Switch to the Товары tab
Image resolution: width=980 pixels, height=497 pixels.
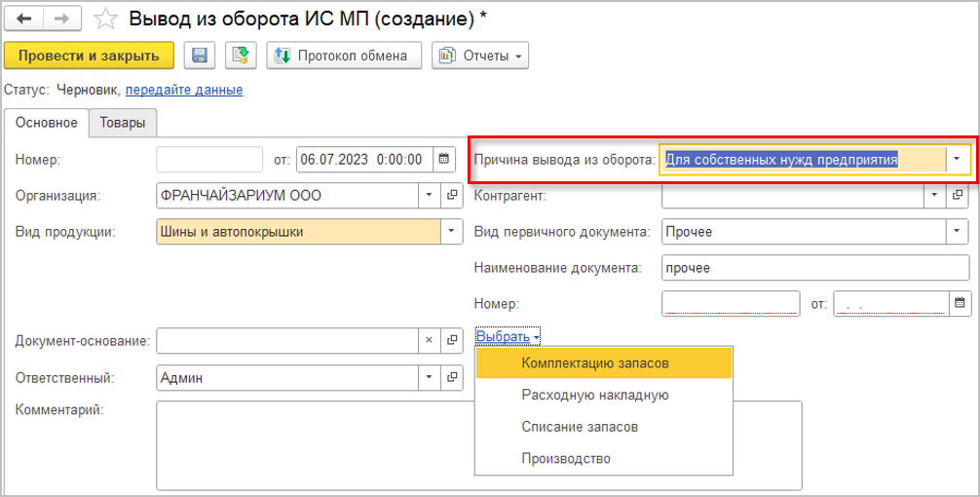123,123
